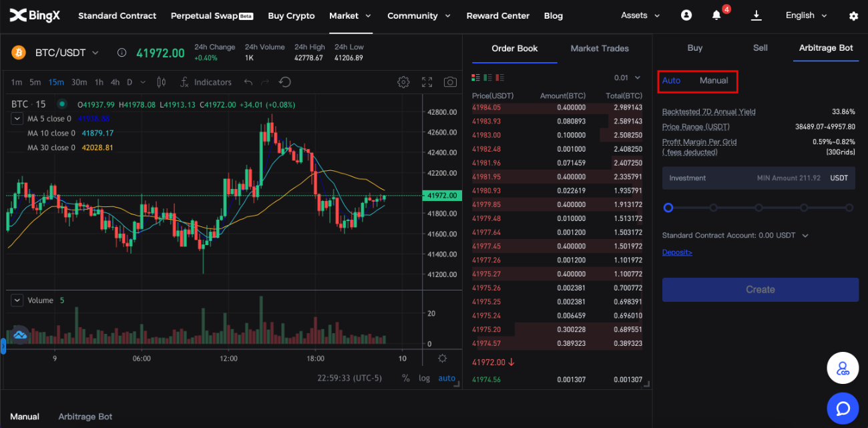This screenshot has width=868, height=428.
Task: Open the top-right settings gear
Action: coord(853,16)
